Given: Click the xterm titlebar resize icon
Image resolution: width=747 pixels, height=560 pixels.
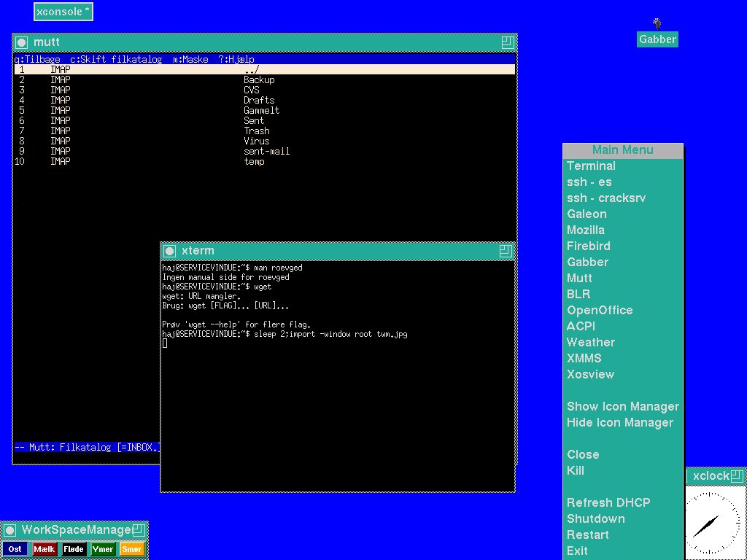Looking at the screenshot, I should pos(506,251).
